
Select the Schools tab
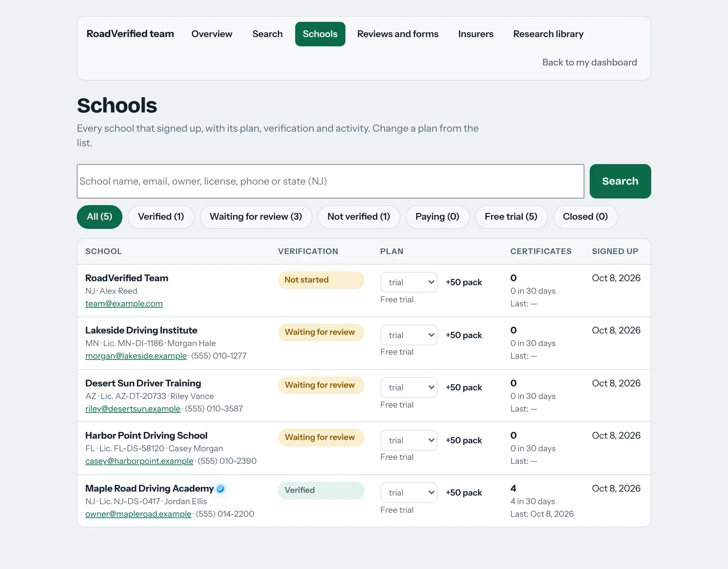tap(320, 34)
